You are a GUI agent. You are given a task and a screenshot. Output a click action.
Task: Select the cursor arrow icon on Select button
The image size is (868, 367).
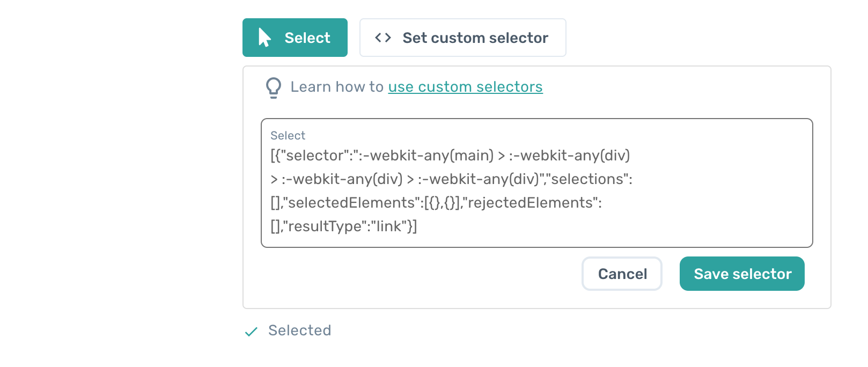(x=263, y=38)
